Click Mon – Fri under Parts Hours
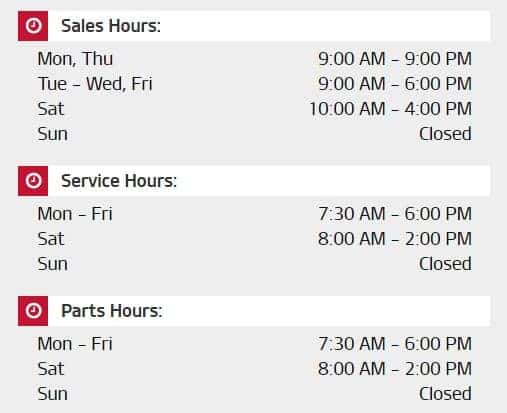 75,344
